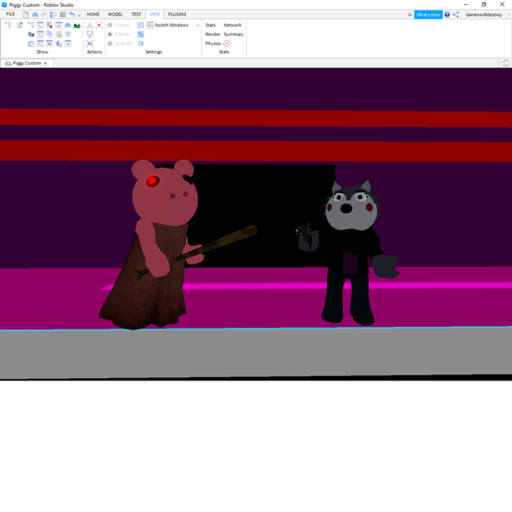The height and width of the screenshot is (512, 512).
Task: Click the blue Undo arrow
Action: coord(72,14)
